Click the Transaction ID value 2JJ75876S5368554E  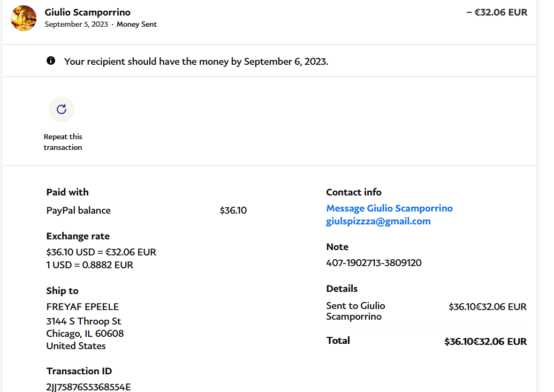pos(88,387)
